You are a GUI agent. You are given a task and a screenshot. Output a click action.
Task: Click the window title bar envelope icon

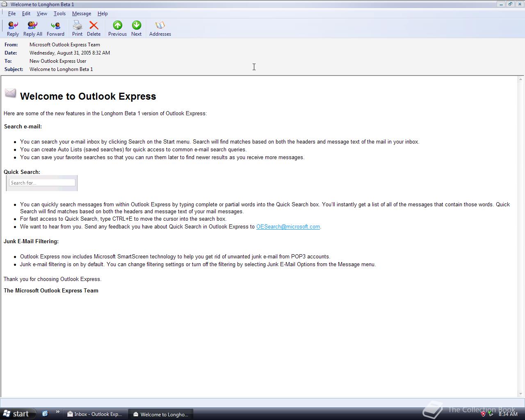(x=5, y=4)
